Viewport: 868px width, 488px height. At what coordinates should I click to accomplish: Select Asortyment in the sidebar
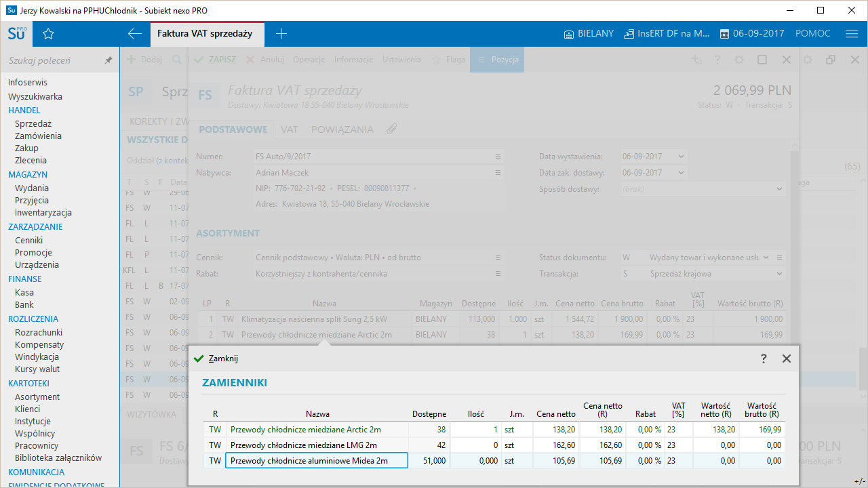pos(37,397)
